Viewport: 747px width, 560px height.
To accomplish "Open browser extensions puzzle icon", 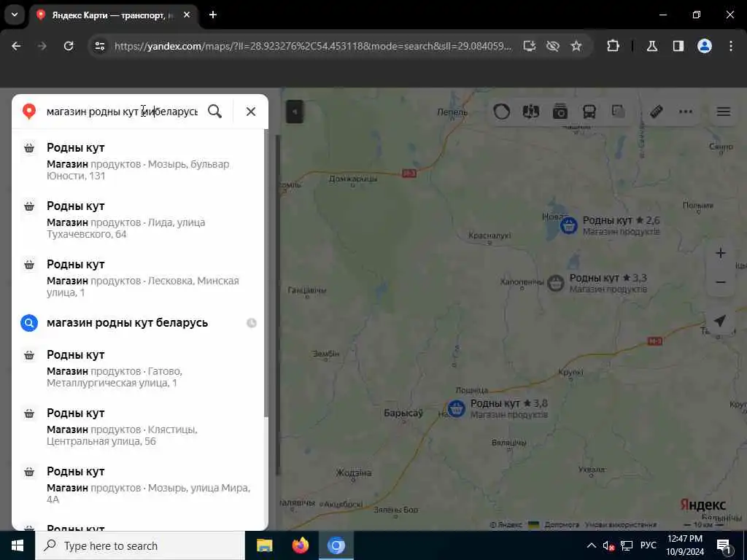I will coord(613,46).
